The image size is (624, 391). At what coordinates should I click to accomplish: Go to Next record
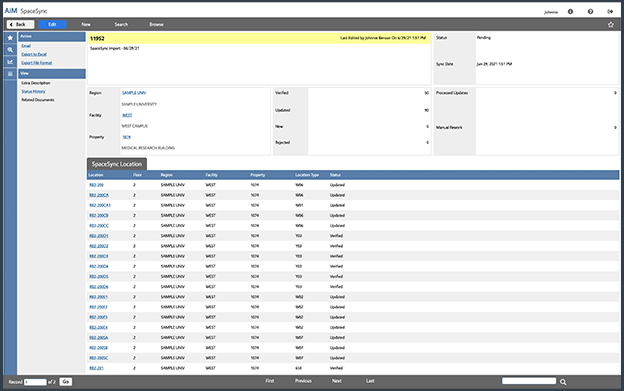pos(337,381)
